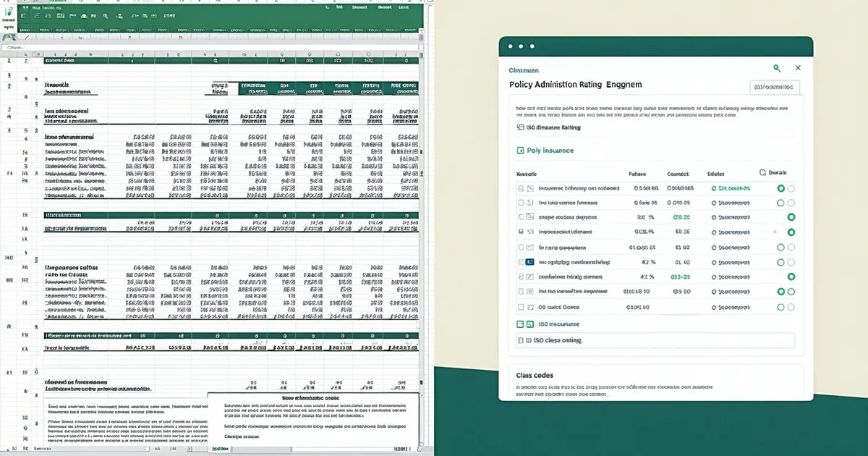Click the ISO class rating field

pos(655,340)
